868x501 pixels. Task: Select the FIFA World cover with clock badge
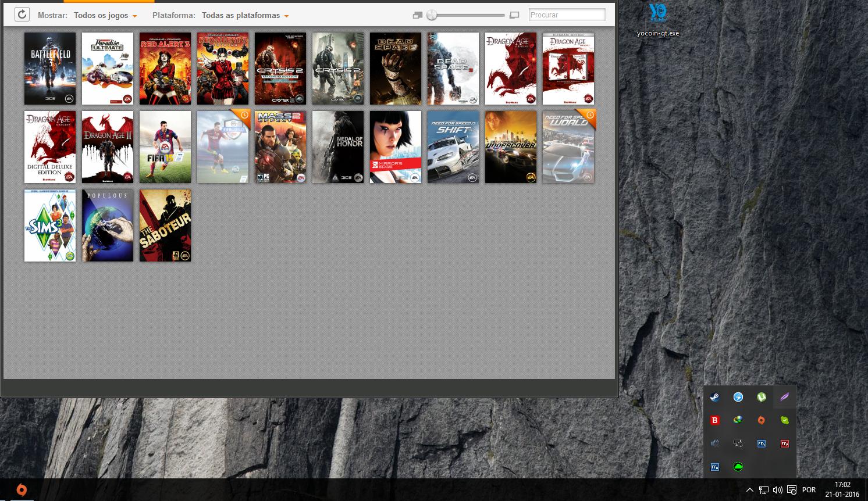click(223, 147)
